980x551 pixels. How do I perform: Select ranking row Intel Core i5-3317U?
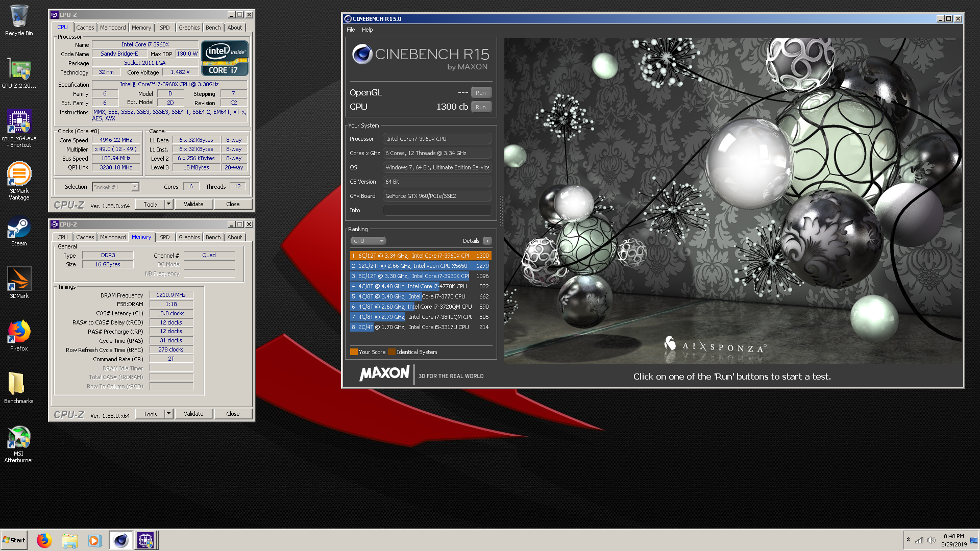coord(421,327)
